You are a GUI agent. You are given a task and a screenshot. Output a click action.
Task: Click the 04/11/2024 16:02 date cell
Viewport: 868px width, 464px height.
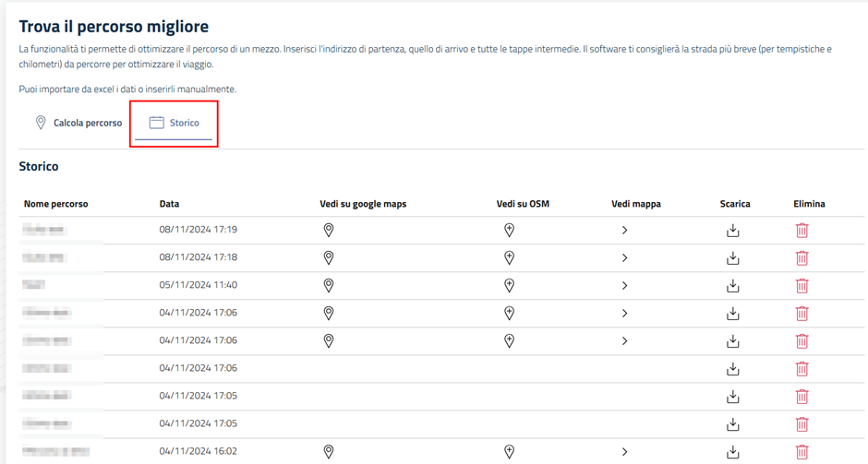click(198, 452)
